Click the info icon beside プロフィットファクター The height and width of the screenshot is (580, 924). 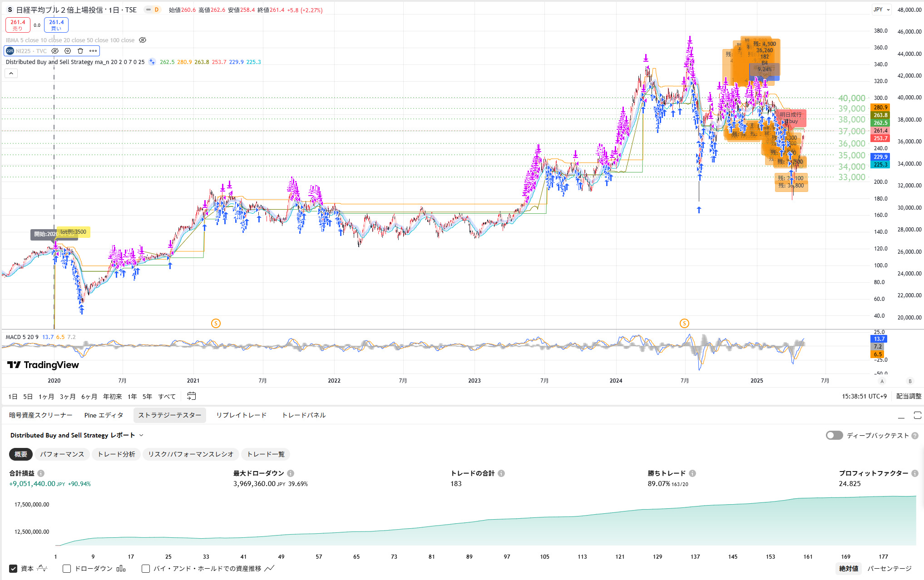coord(915,473)
